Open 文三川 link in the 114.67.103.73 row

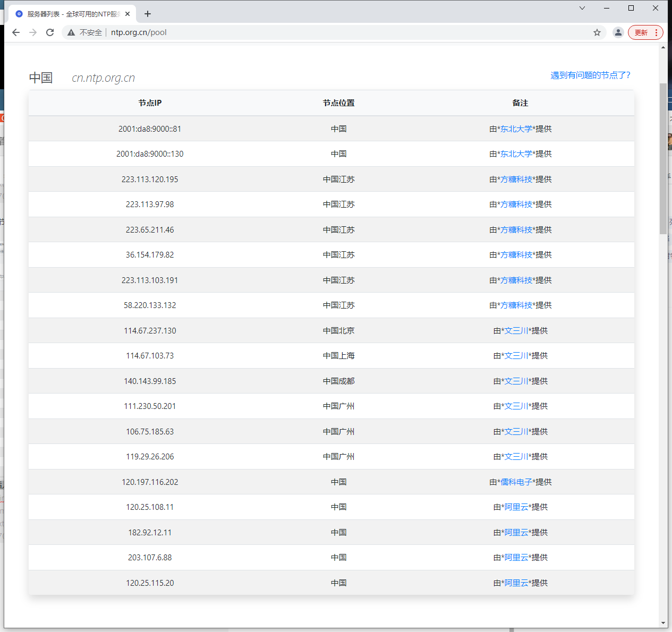click(x=516, y=356)
